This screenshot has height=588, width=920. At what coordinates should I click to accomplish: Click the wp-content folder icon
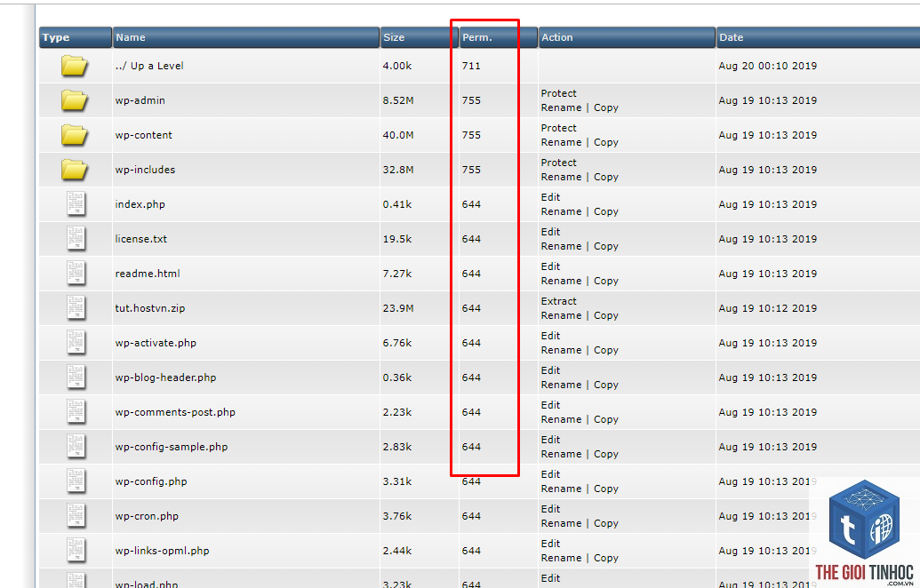click(75, 134)
